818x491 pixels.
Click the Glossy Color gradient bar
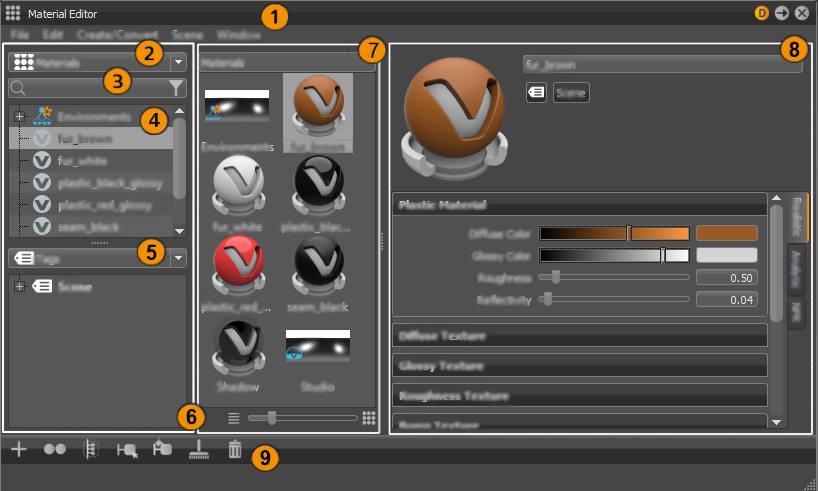(614, 255)
